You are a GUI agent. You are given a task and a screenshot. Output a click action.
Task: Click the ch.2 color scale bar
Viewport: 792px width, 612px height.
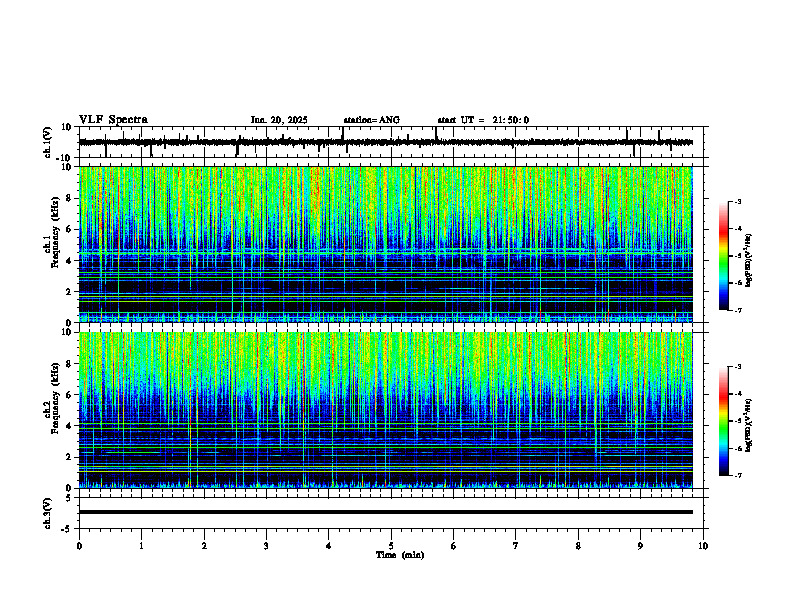(x=724, y=421)
